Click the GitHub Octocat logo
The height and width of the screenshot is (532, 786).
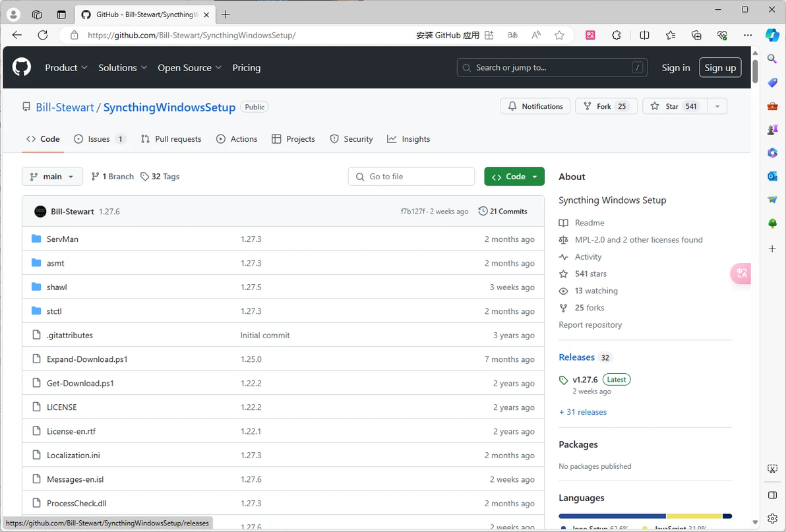point(22,67)
